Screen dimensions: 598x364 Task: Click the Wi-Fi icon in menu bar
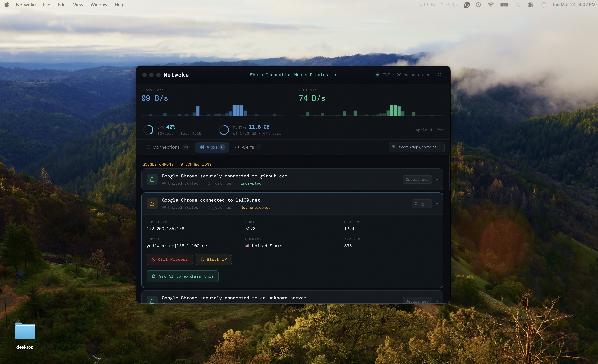coord(490,5)
